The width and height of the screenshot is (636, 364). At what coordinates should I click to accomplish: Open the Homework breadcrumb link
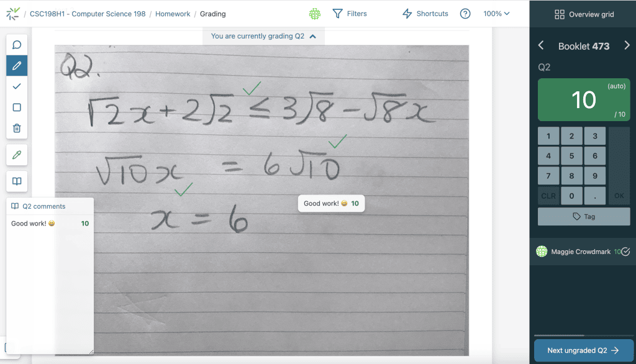[x=173, y=14]
